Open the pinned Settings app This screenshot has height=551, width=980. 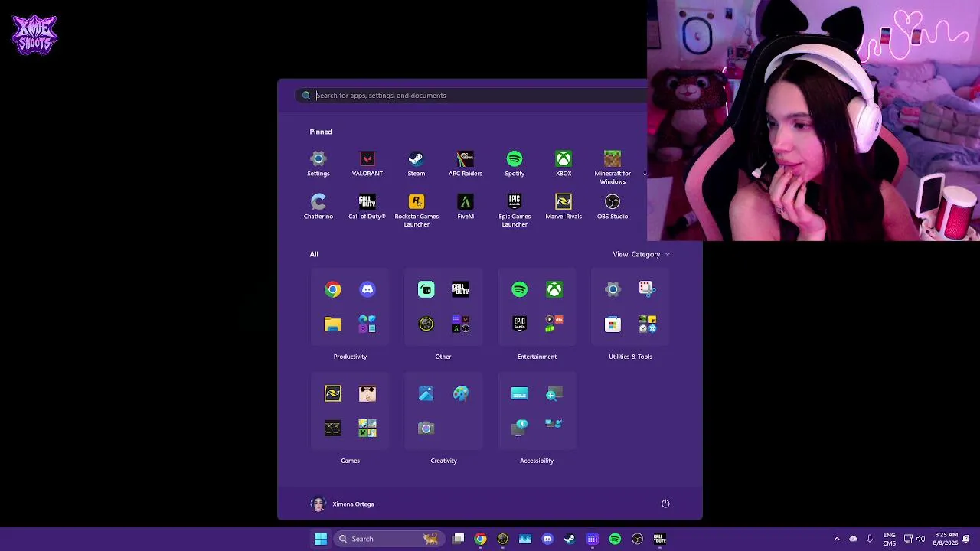click(x=318, y=164)
